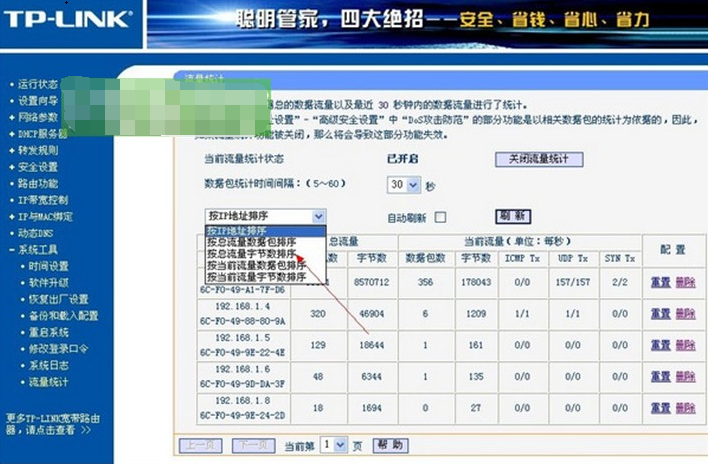Click 重置 for the 192.168.1.4 row
Viewport: 708px width, 464px height.
661,314
